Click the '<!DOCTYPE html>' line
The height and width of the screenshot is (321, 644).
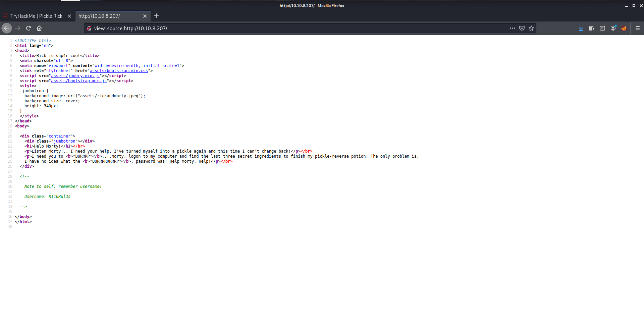tap(33, 41)
